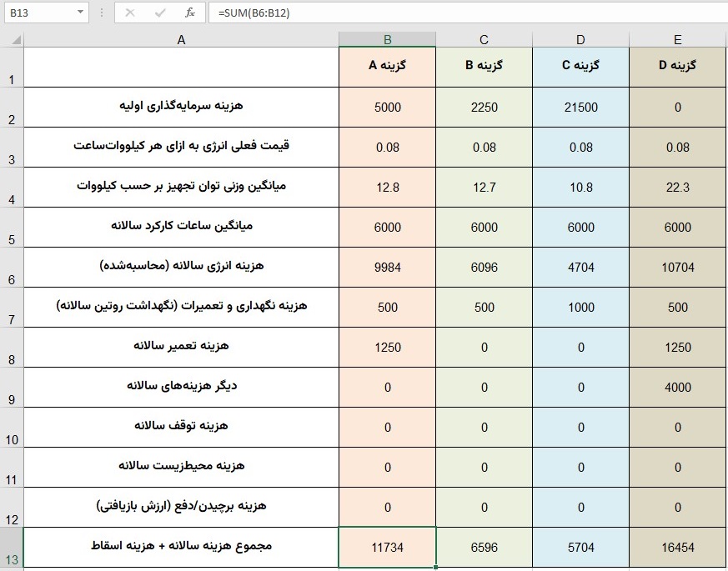The image size is (728, 571).
Task: Select column E by its header
Action: pyautogui.click(x=677, y=38)
